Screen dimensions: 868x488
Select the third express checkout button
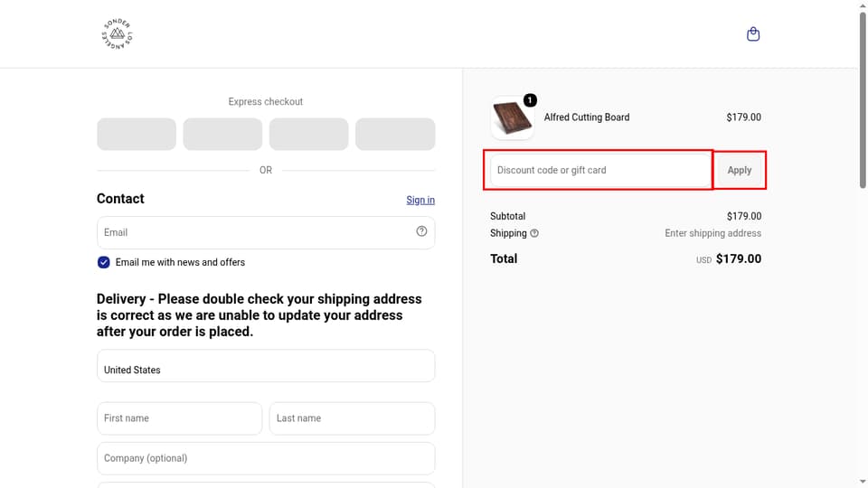click(309, 134)
